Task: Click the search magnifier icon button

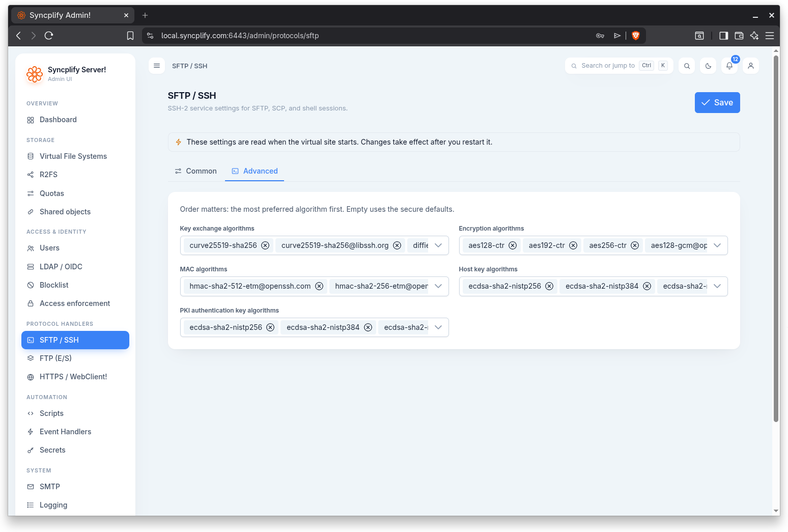Action: tap(687, 66)
